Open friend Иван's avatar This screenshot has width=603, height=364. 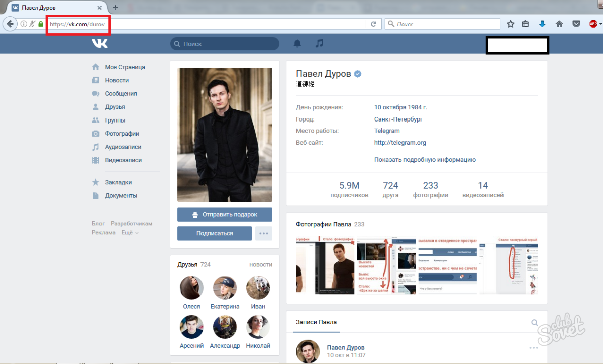(258, 288)
